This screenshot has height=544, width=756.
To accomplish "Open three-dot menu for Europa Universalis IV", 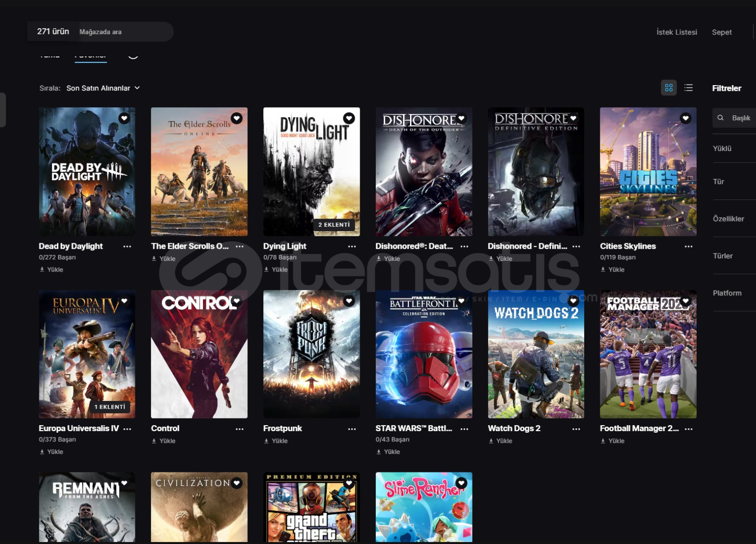I will pyautogui.click(x=127, y=429).
